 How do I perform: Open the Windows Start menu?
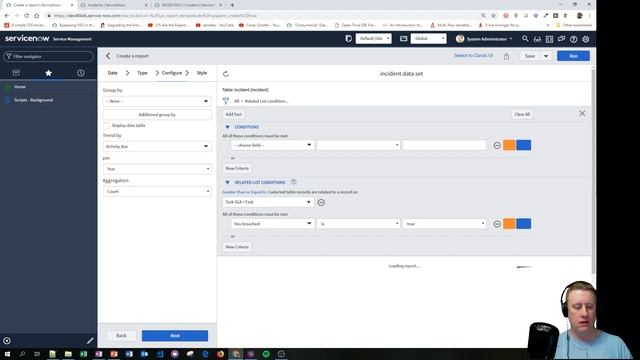[7, 354]
